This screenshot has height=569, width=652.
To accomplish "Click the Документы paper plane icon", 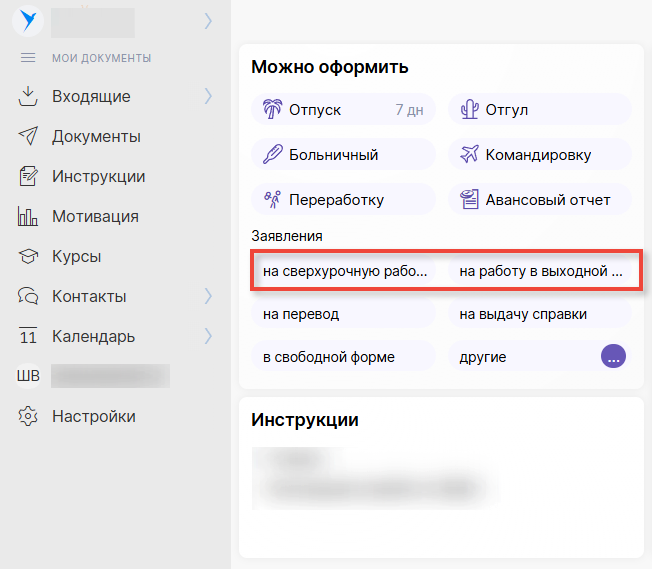I will point(28,137).
